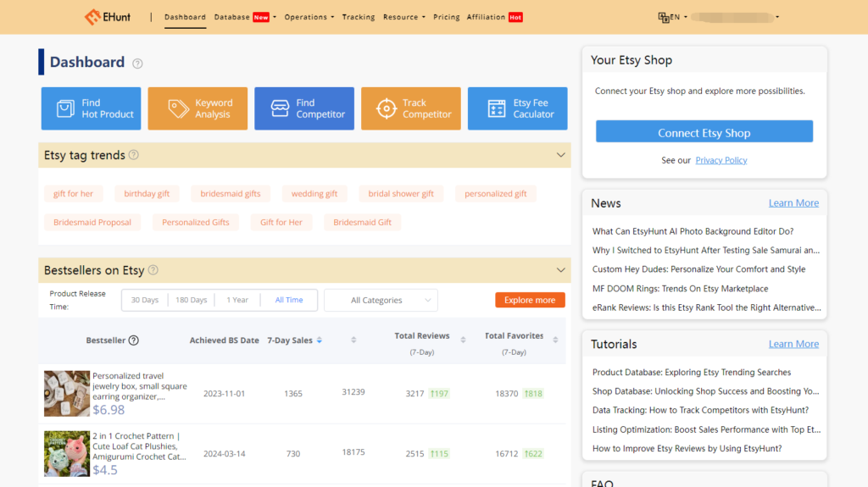Open the travel jewelry box product thumbnail
This screenshot has width=868, height=487.
[67, 394]
